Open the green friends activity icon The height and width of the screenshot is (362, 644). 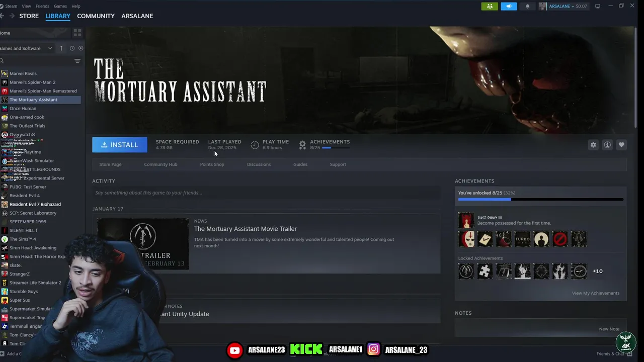[490, 6]
